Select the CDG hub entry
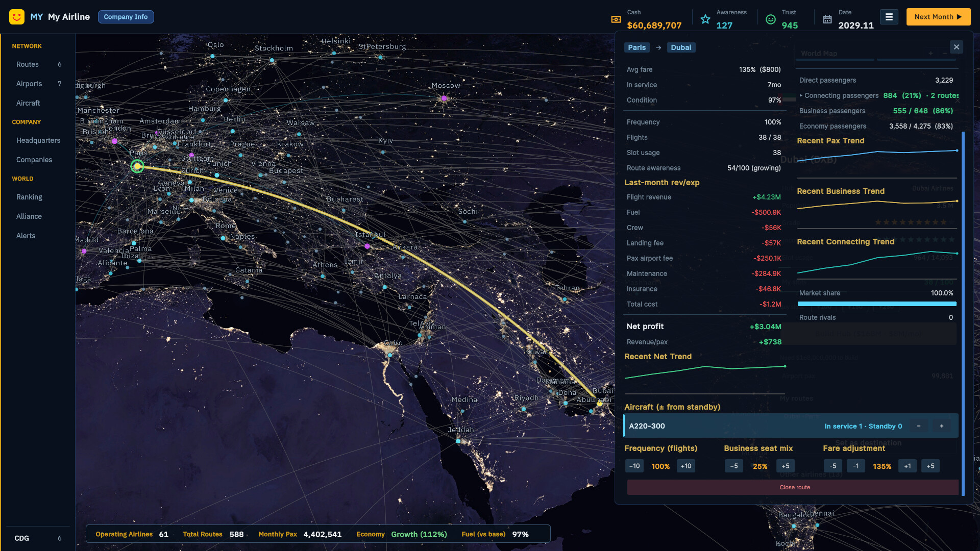The image size is (980, 551). tap(38, 538)
